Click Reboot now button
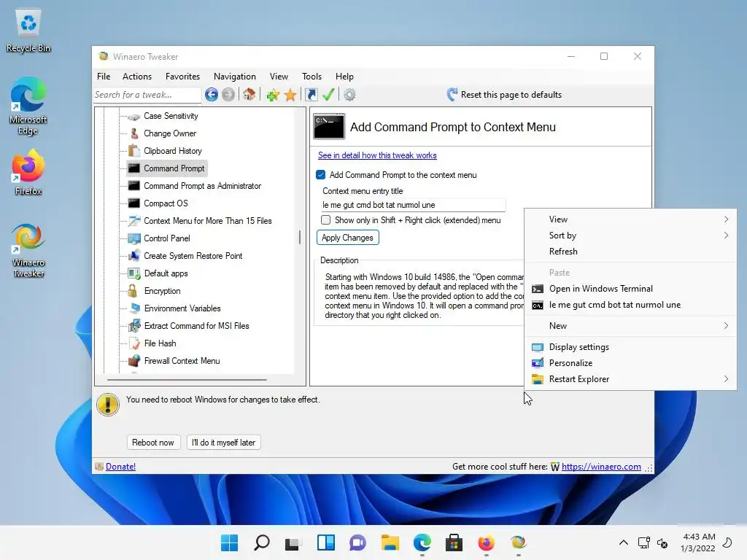747x560 pixels. coord(153,443)
